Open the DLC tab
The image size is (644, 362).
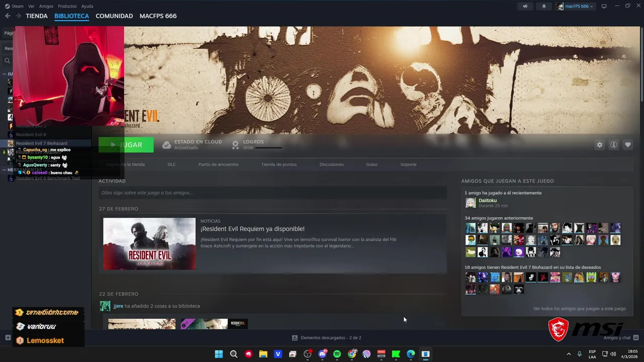pyautogui.click(x=172, y=164)
